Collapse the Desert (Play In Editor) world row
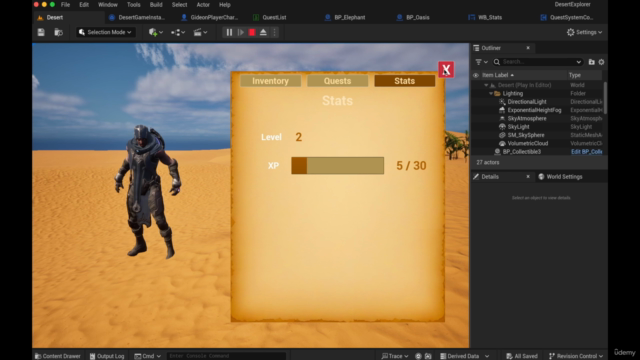 click(486, 85)
